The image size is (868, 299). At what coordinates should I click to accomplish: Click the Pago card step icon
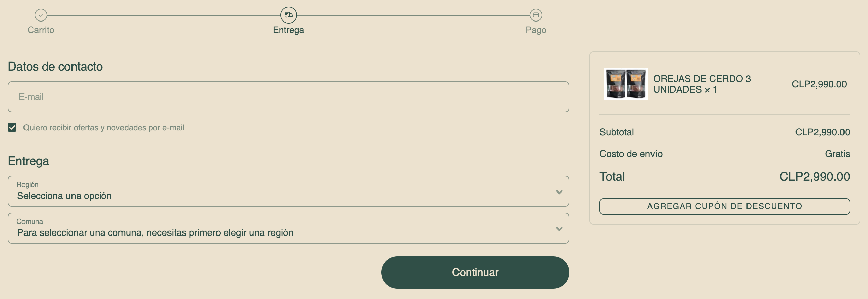(x=536, y=15)
